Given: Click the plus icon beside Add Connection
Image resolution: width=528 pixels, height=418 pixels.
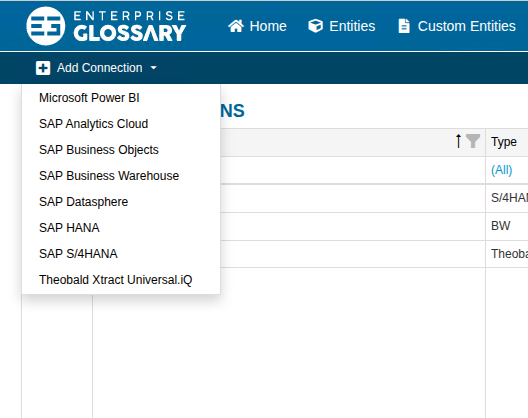Looking at the screenshot, I should point(43,68).
